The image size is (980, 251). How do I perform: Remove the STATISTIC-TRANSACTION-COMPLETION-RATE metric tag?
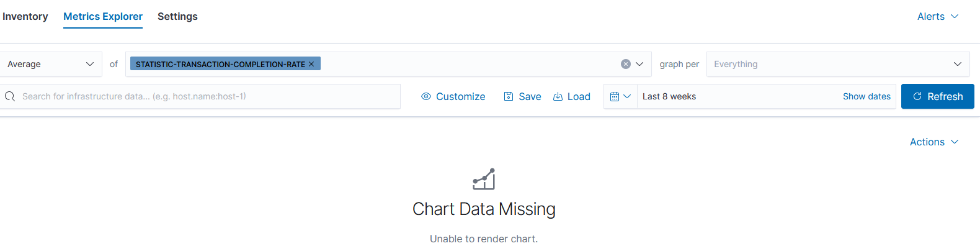tap(311, 64)
